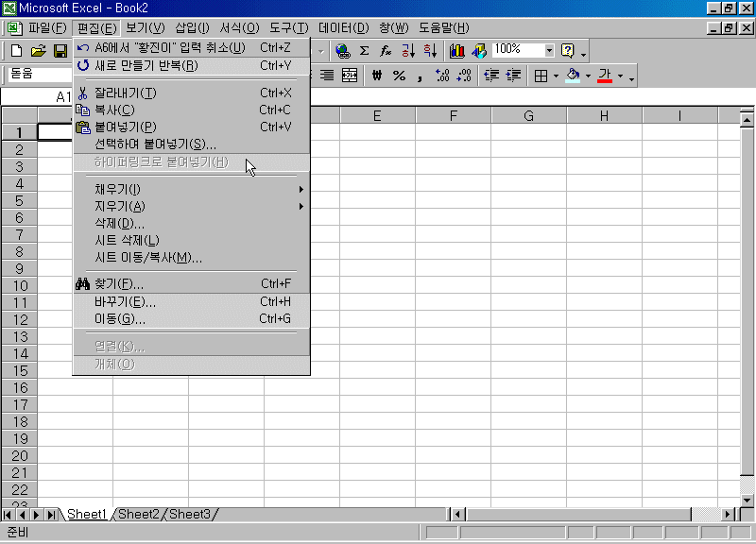Select 복사(C) from Edit menu
Image resolution: width=756 pixels, height=544 pixels.
point(192,110)
